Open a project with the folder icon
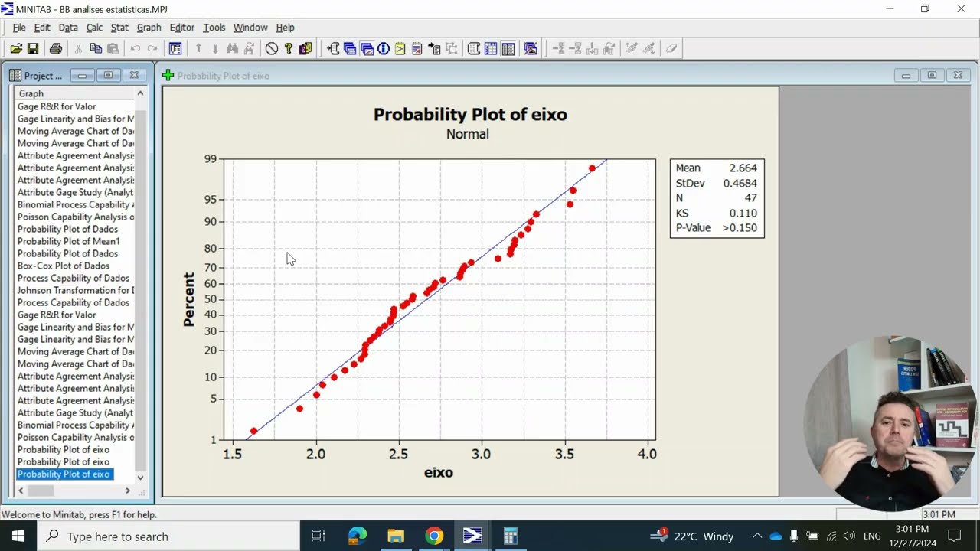Image resolution: width=980 pixels, height=551 pixels. (16, 48)
